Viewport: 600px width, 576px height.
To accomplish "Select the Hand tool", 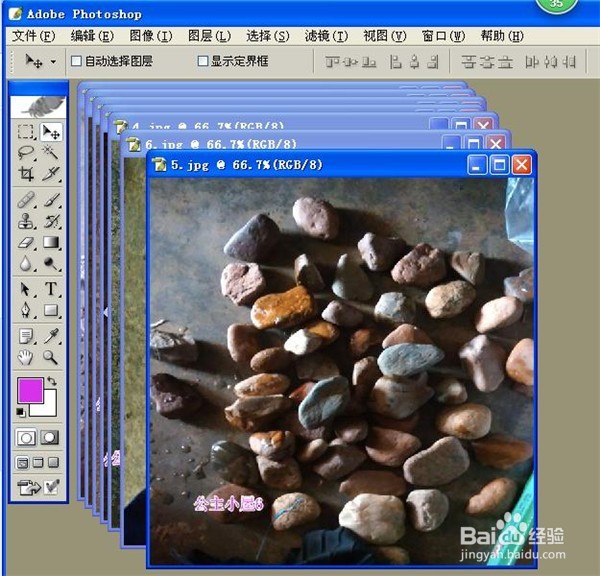I will pos(26,357).
